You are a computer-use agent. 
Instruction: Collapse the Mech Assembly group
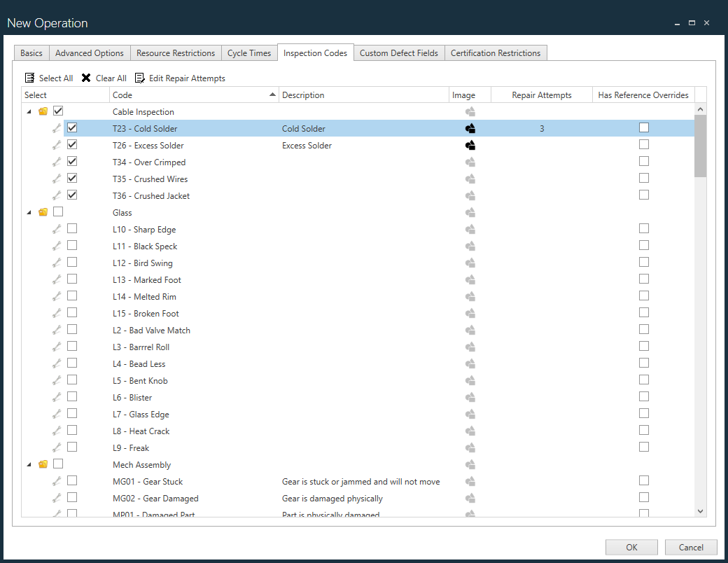click(29, 464)
